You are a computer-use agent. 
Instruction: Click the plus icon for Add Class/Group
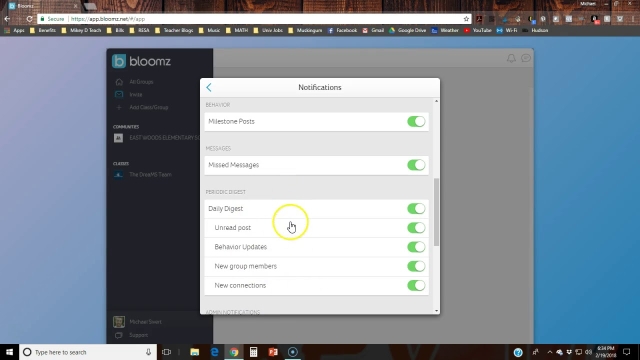[119, 107]
